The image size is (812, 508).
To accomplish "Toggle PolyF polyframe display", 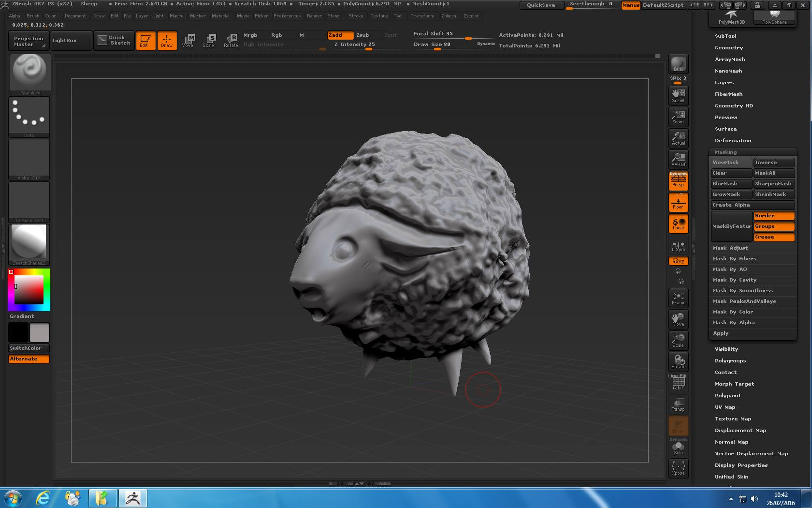I will [x=678, y=383].
